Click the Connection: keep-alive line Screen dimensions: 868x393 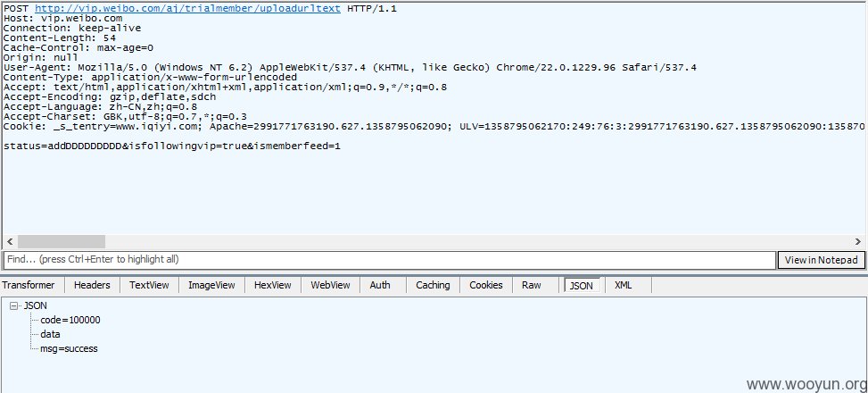pyautogui.click(x=72, y=29)
